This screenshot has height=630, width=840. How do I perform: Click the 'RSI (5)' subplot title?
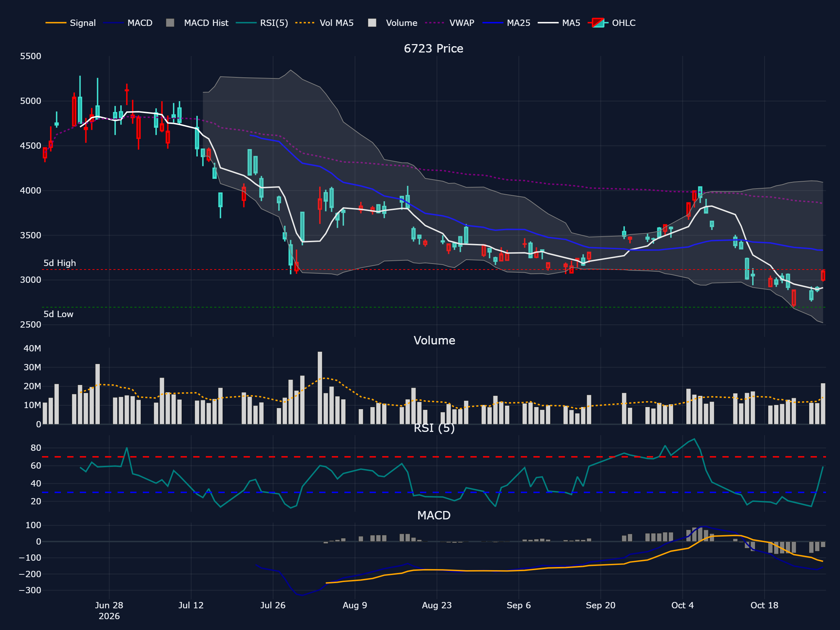pos(434,428)
